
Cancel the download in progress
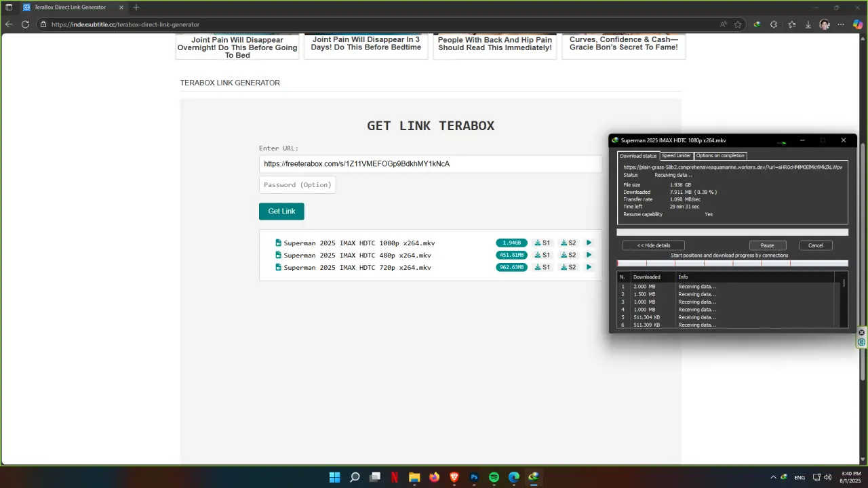point(816,245)
